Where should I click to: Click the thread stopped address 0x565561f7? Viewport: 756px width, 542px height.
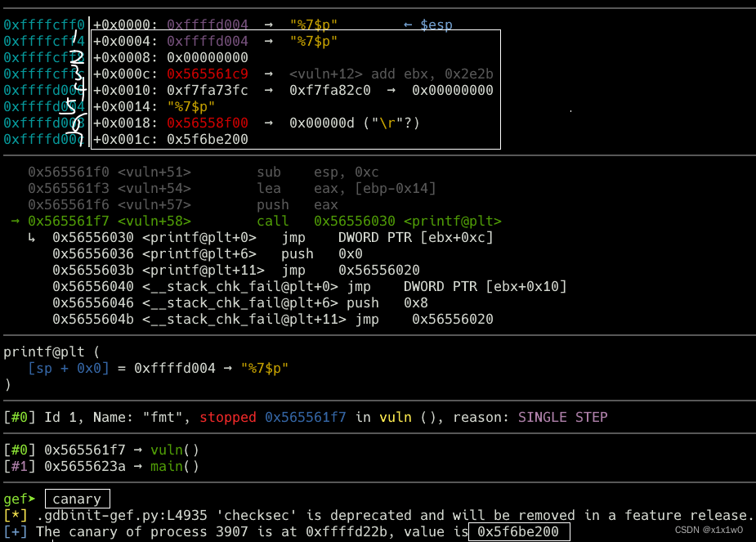[x=305, y=417]
